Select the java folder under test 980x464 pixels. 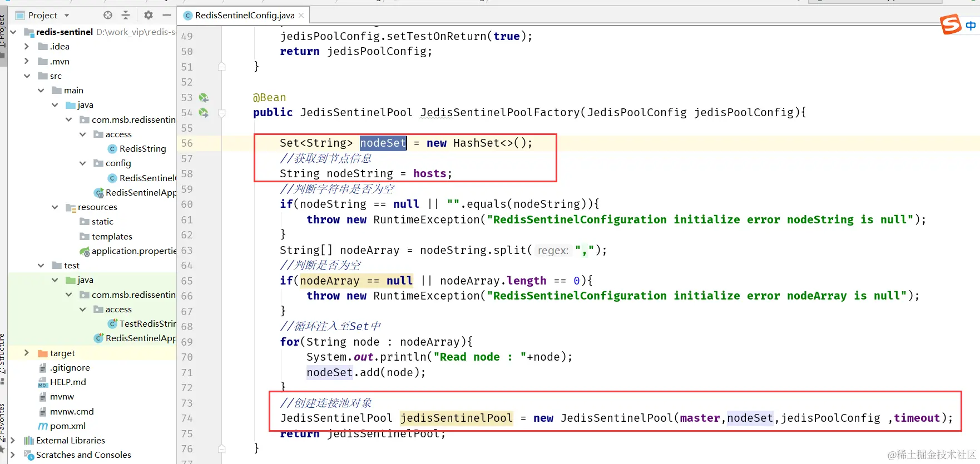(x=85, y=280)
